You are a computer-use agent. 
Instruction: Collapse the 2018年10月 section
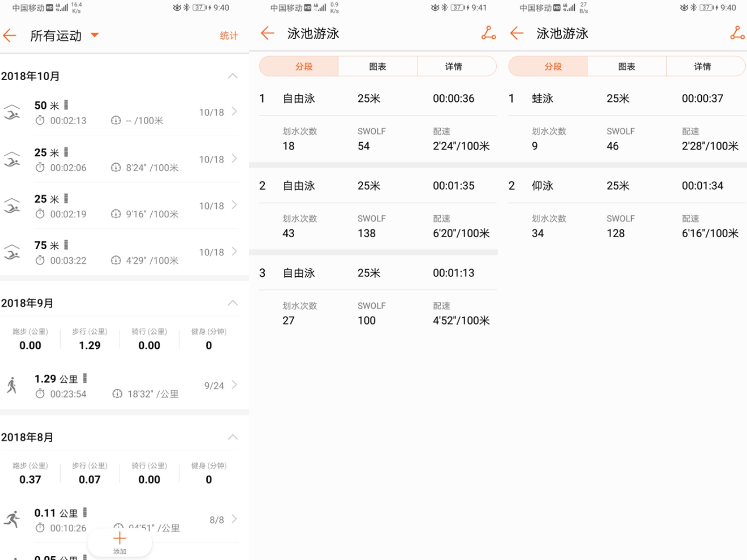pos(233,76)
